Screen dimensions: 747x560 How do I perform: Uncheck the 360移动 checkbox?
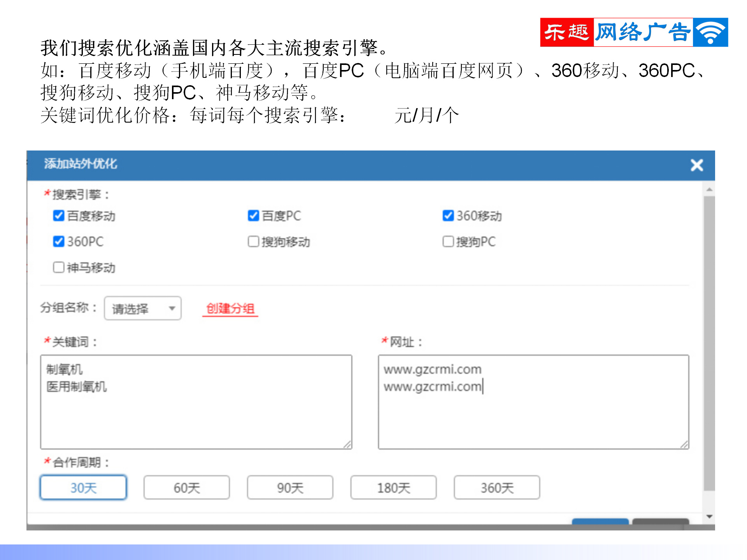coord(448,215)
